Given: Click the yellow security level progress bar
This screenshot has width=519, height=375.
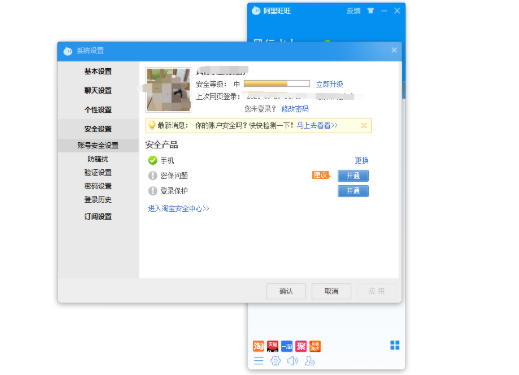Looking at the screenshot, I should pyautogui.click(x=277, y=84).
